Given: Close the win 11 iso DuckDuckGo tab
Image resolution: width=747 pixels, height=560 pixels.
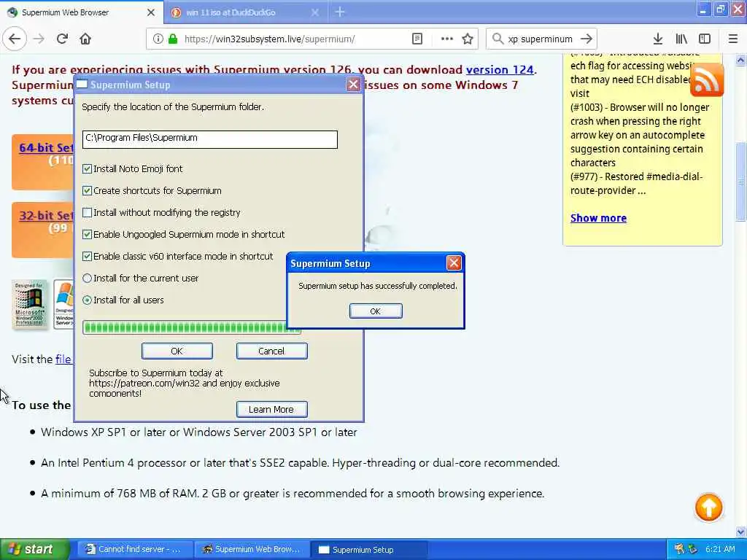Looking at the screenshot, I should pos(315,12).
